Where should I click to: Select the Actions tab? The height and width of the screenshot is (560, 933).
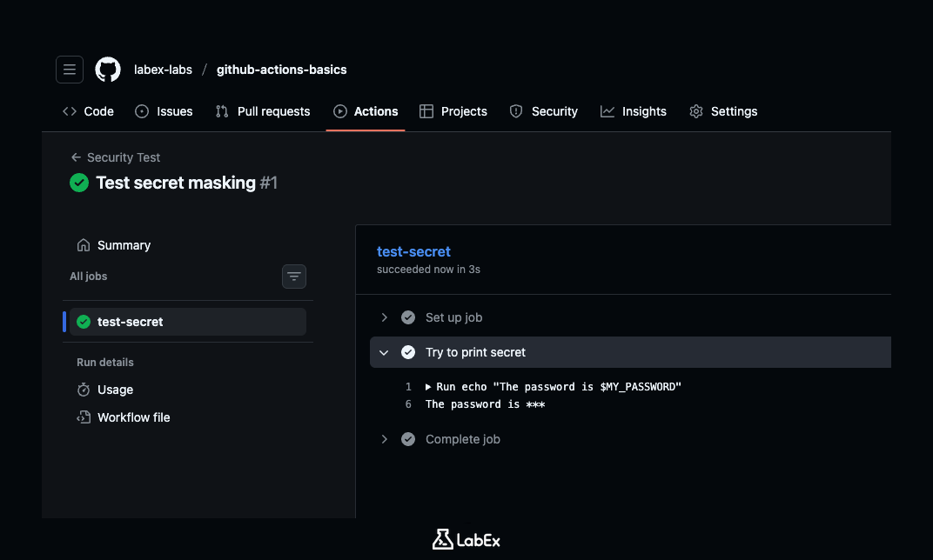tap(366, 112)
